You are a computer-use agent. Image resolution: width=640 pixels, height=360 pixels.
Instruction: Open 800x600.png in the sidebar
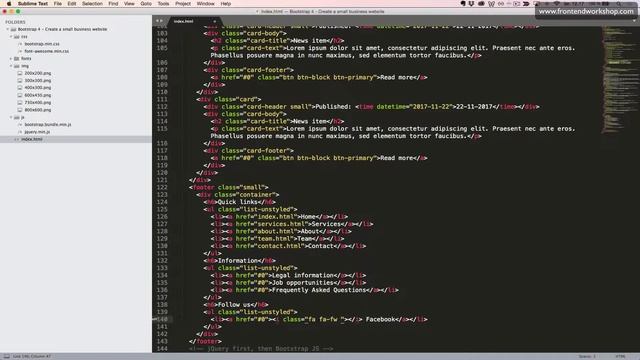[38, 110]
